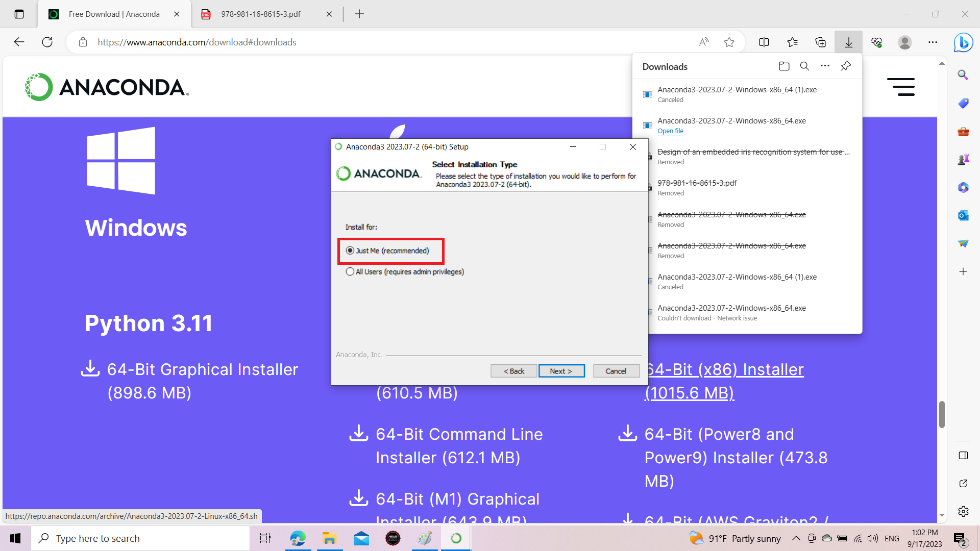Open the tab actions menu button
The width and height of the screenshot is (980, 551).
(19, 14)
